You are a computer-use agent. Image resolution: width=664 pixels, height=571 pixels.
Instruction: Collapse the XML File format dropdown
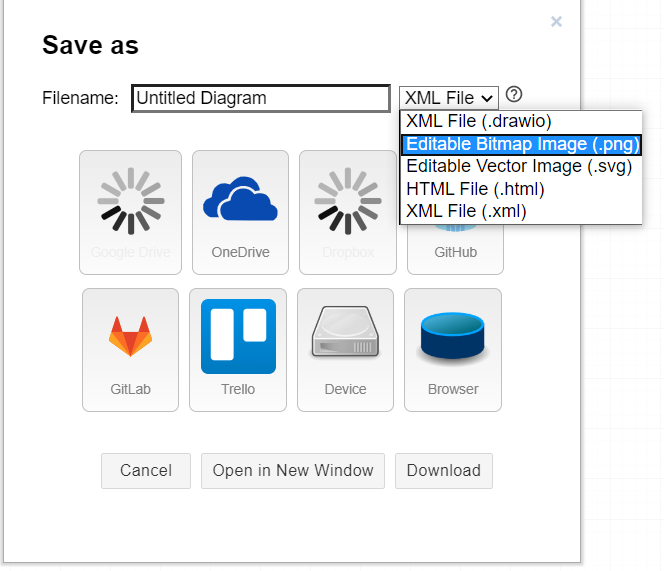coord(448,98)
